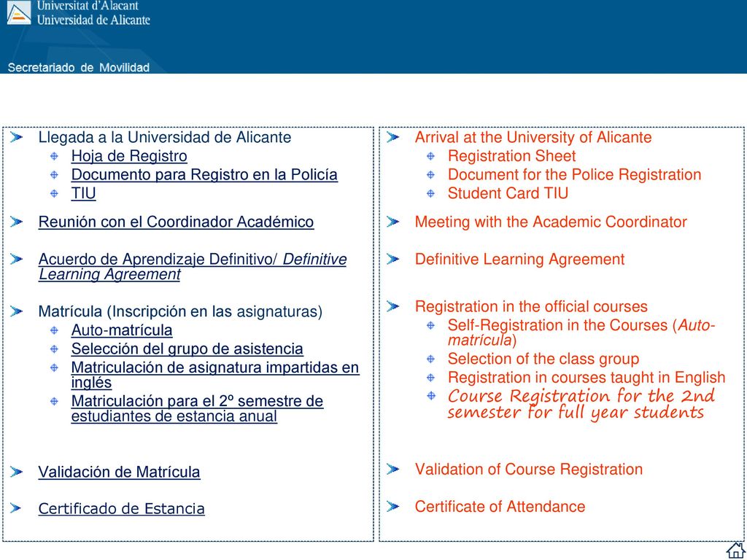The height and width of the screenshot is (560, 747).
Task: Open Matriculación para el 2º semestre link
Action: coord(197,408)
